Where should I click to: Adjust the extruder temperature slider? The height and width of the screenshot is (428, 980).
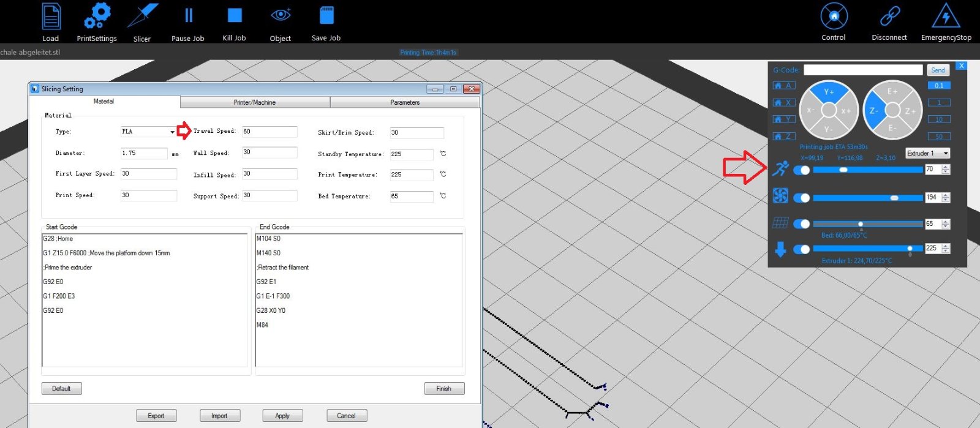click(x=868, y=249)
